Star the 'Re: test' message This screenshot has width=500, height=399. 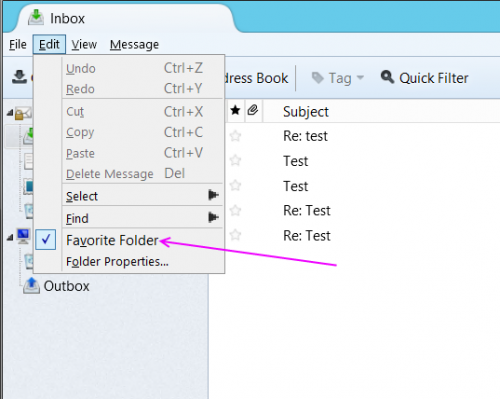point(235,136)
